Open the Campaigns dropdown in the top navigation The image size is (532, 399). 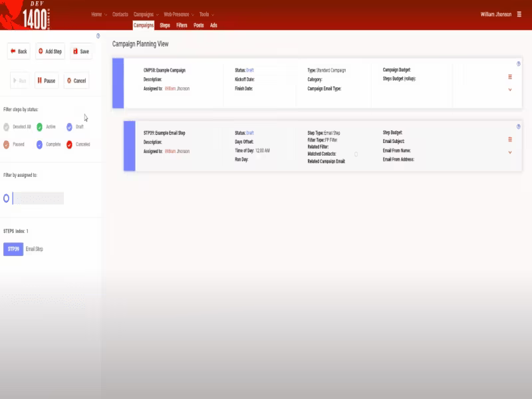[x=146, y=14]
